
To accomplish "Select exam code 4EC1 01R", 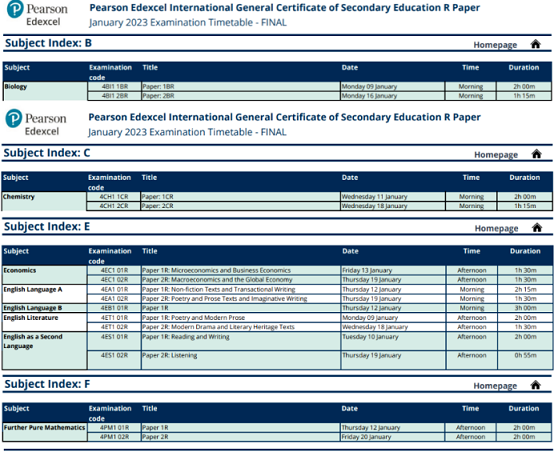I will click(114, 270).
